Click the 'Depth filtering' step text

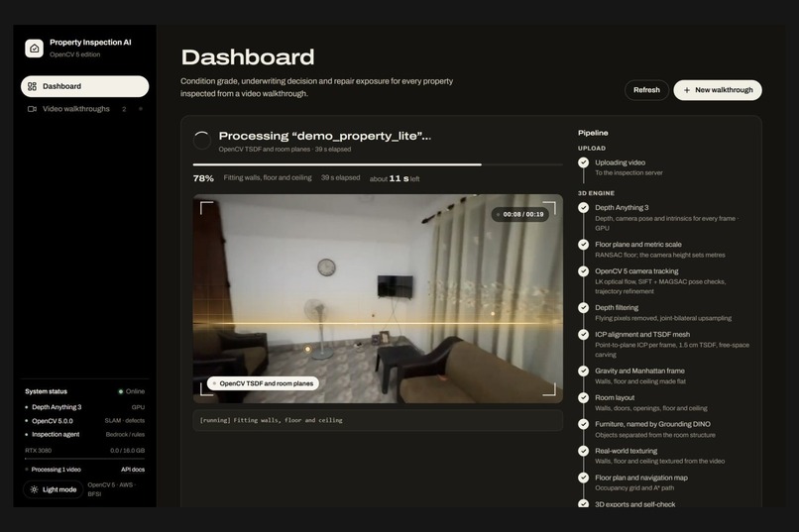tap(617, 308)
